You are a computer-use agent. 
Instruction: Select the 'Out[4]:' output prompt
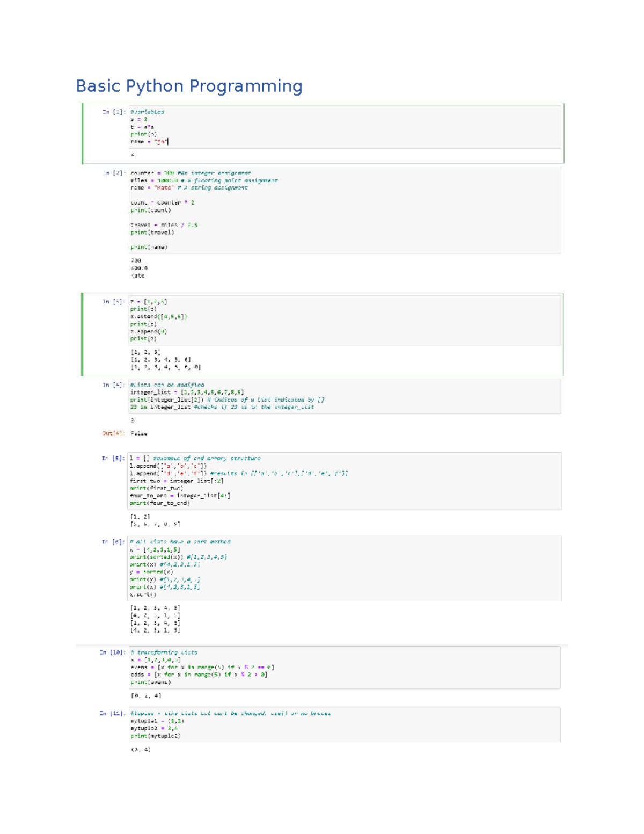tap(114, 433)
